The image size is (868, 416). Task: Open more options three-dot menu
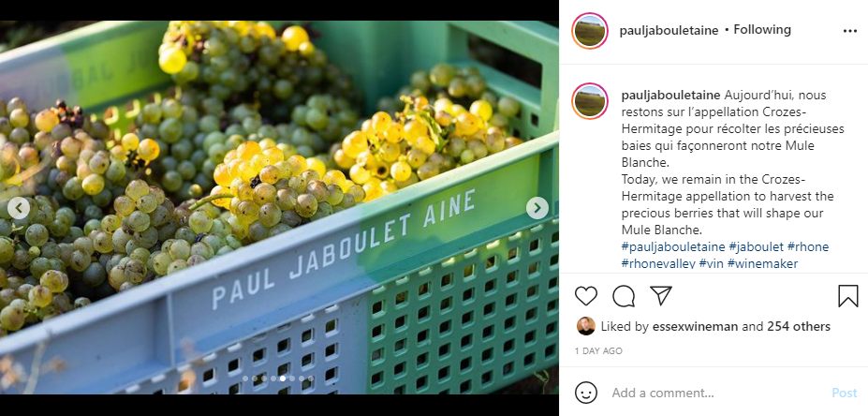click(849, 31)
